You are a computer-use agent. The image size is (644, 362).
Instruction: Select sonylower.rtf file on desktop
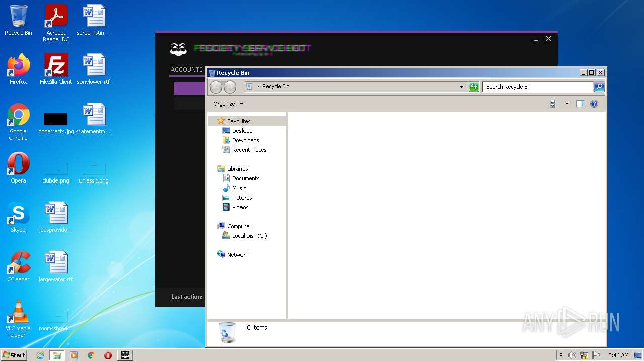[94, 69]
